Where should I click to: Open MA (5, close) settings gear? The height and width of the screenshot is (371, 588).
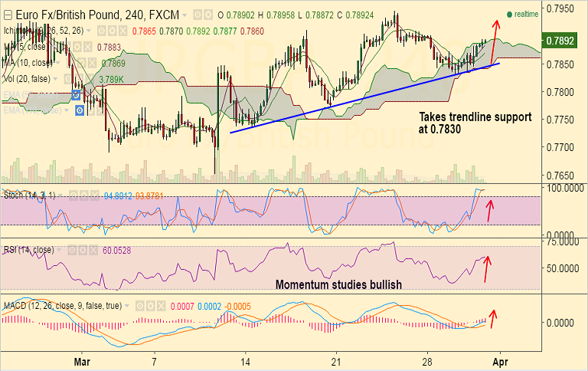point(77,47)
